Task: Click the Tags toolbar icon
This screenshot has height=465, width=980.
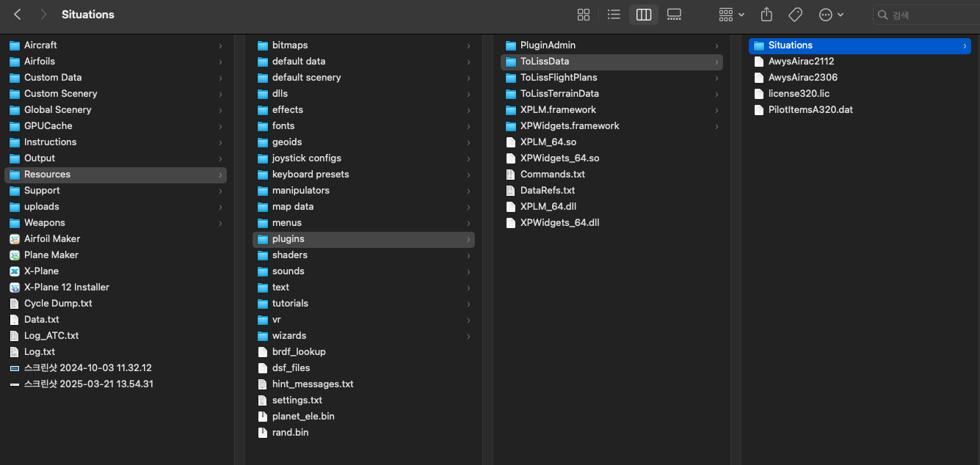Action: [x=795, y=15]
